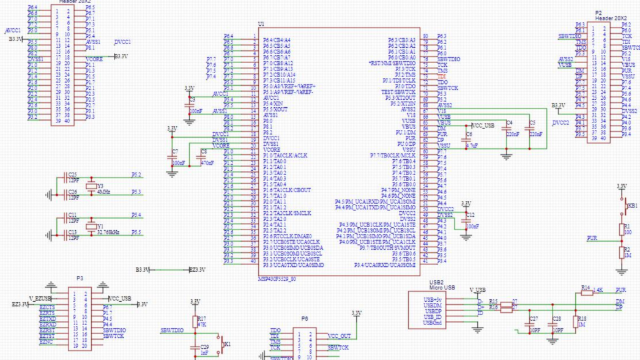Select resistor R18 1M symbol
This screenshot has height=360, width=640.
point(576,322)
